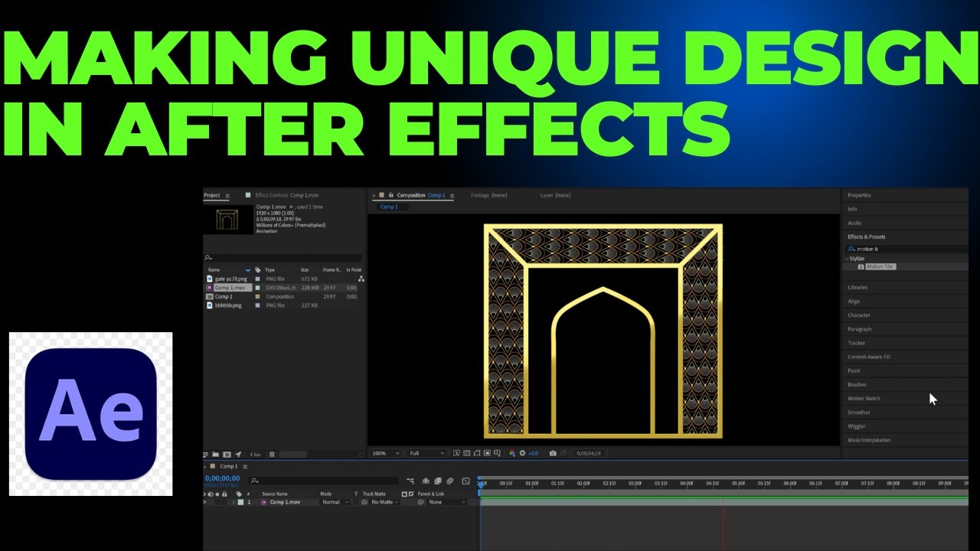The width and height of the screenshot is (980, 551).
Task: Open the Parent None dropdown
Action: coord(447,502)
